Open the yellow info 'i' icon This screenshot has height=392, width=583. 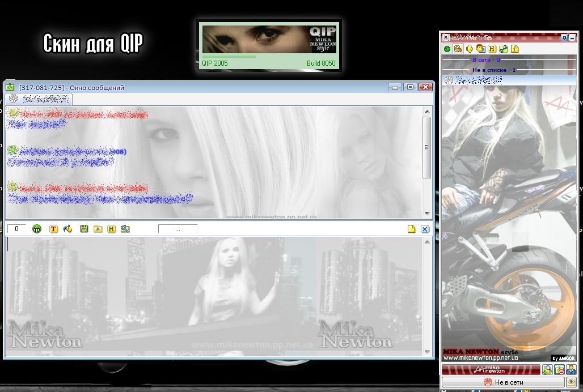(x=515, y=49)
